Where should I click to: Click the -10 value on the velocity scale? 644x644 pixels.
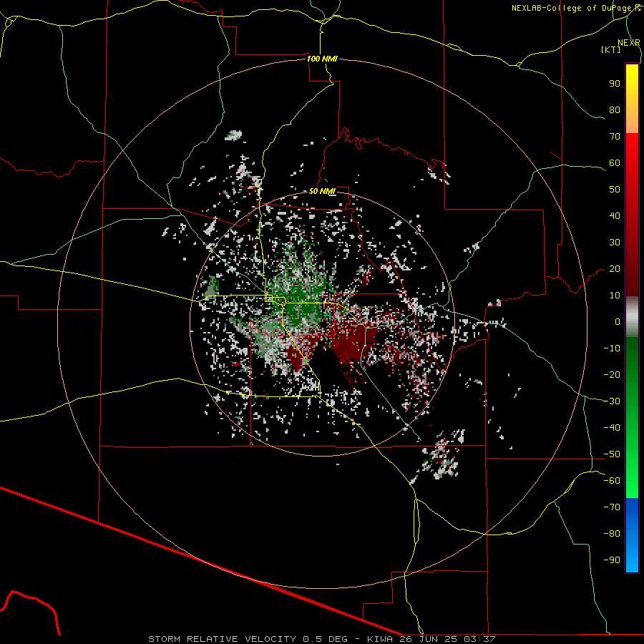point(612,348)
